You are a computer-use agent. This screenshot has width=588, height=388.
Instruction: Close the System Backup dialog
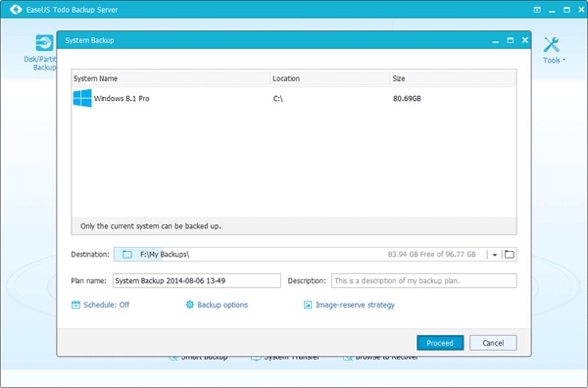(525, 40)
